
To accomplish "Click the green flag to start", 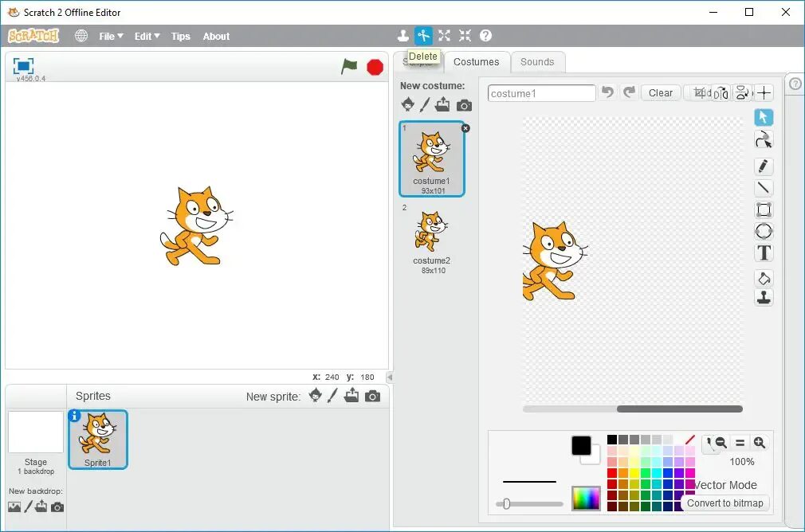I will click(349, 66).
